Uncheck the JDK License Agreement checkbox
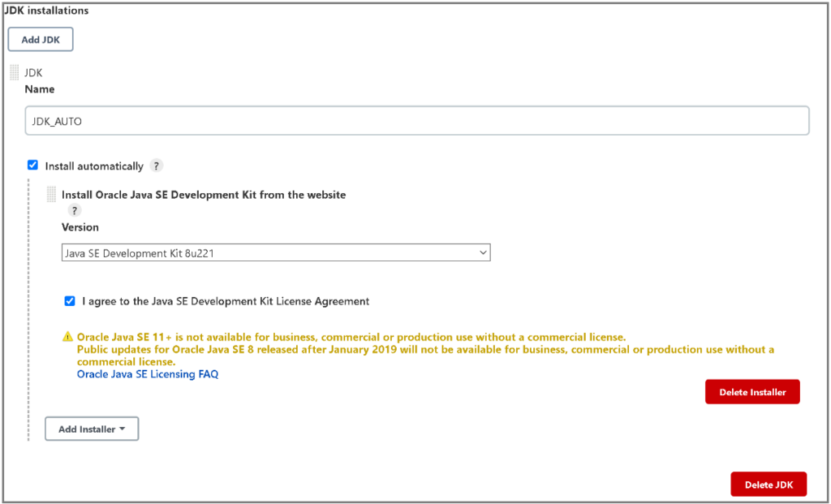Screen dimensions: 831x504 click(x=70, y=301)
